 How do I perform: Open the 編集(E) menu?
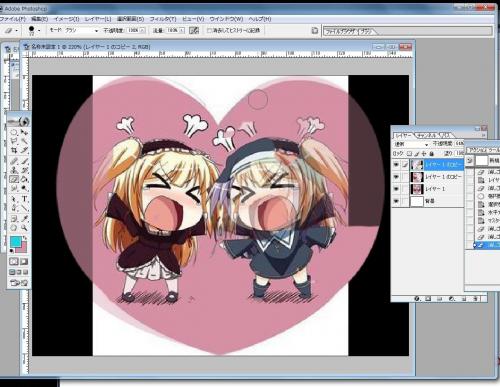(x=39, y=19)
